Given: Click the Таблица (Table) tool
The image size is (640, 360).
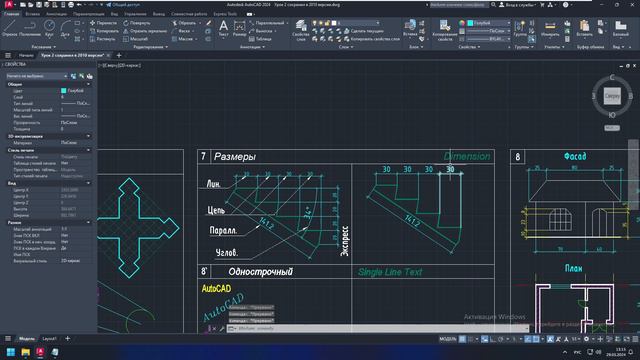Looking at the screenshot, I should click(260, 39).
